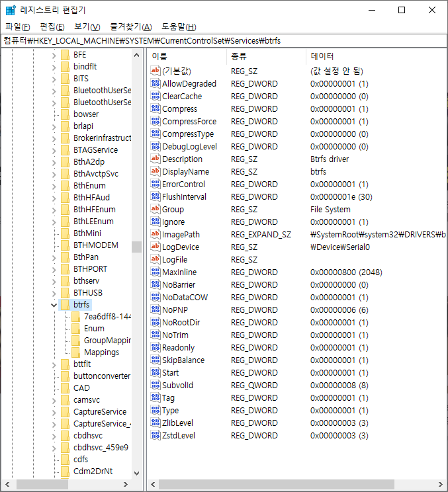448x492 pixels.
Task: Select the LogDevice string value icon
Action: pyautogui.click(x=156, y=247)
